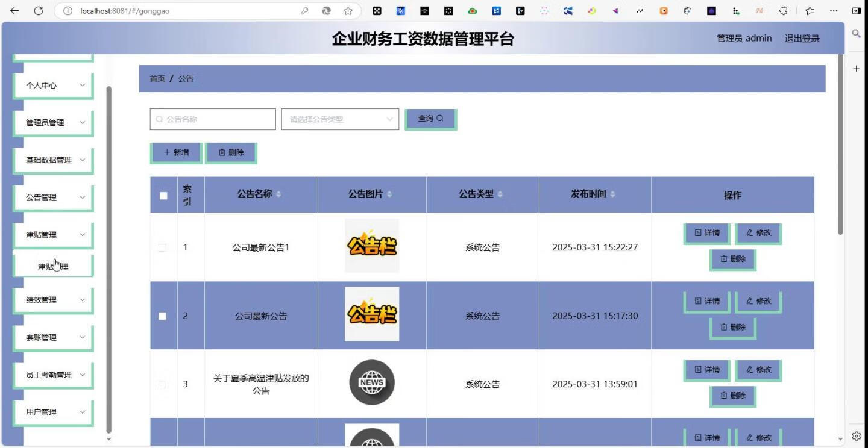Viewport: 868px width, 448px height.
Task: Click 首页 in the breadcrumb
Action: pyautogui.click(x=157, y=79)
